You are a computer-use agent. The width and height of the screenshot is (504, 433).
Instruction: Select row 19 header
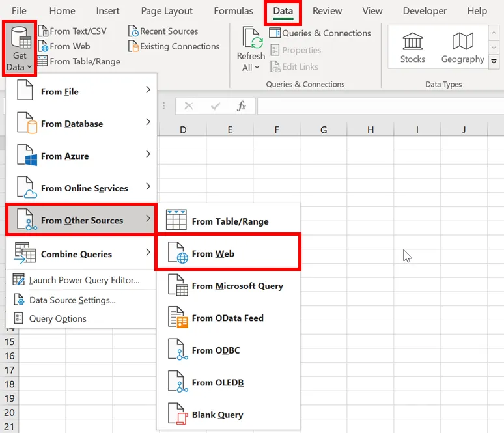[9, 398]
